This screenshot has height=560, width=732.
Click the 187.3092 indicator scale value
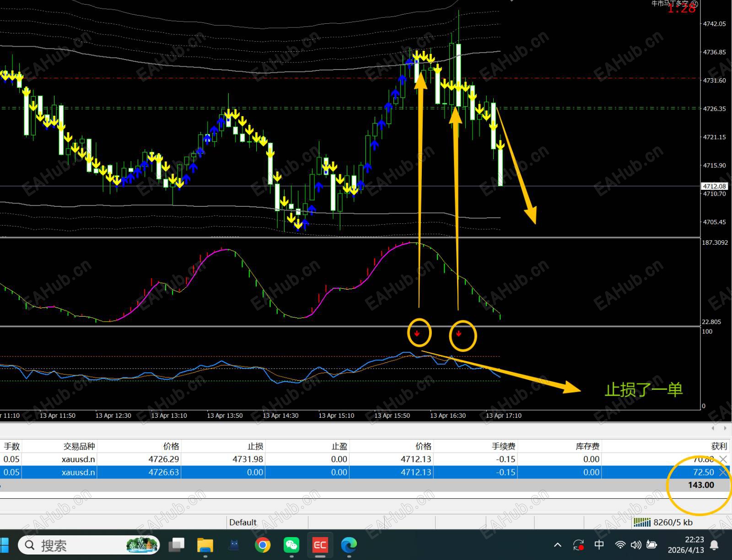coord(715,242)
